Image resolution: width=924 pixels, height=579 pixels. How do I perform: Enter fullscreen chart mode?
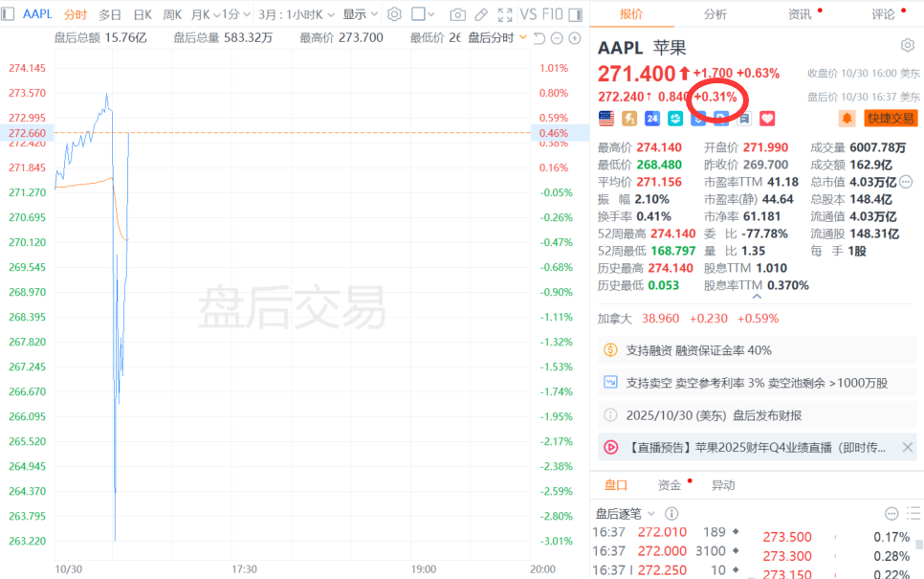tap(505, 14)
